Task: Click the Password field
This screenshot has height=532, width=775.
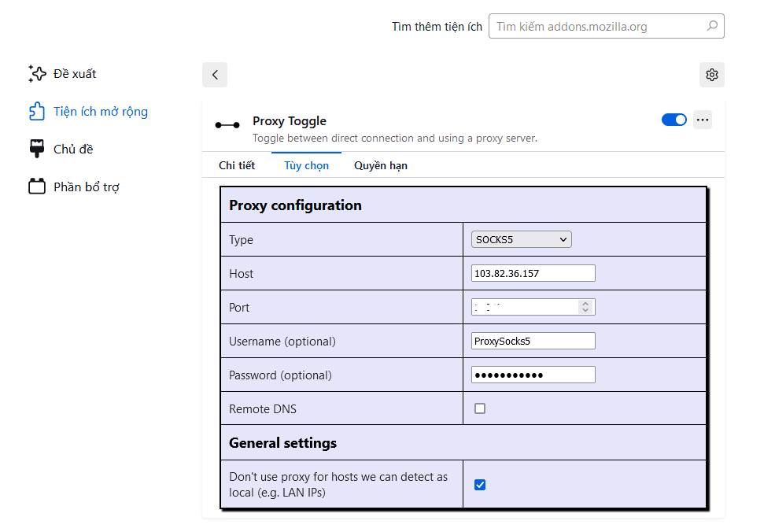Action: tap(533, 375)
